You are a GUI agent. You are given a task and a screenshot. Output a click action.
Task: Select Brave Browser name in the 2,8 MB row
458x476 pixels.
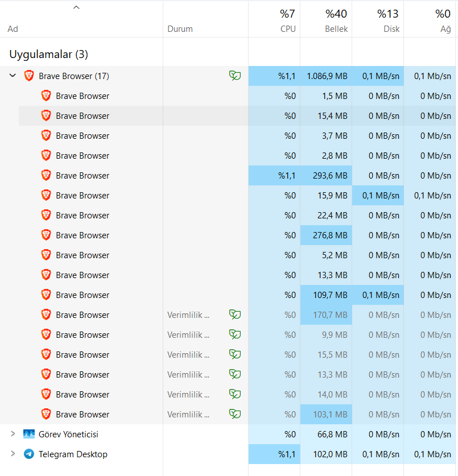click(82, 156)
